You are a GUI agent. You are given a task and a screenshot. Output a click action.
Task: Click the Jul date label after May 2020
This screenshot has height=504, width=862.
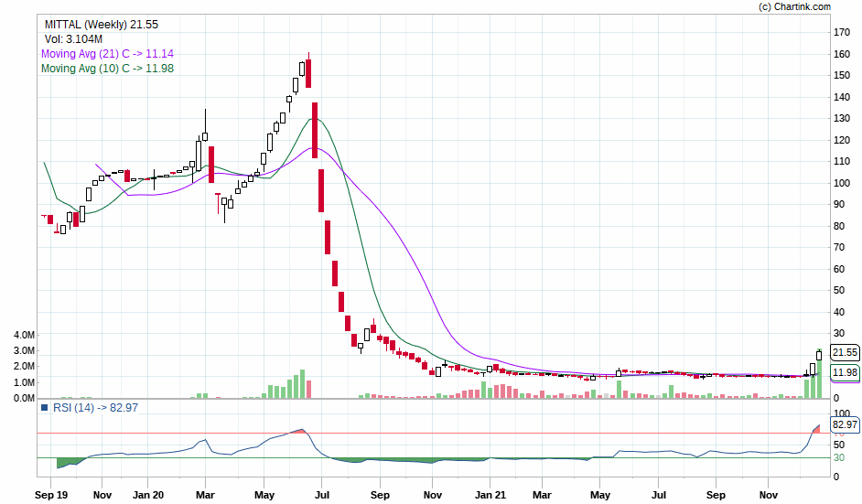click(x=321, y=495)
